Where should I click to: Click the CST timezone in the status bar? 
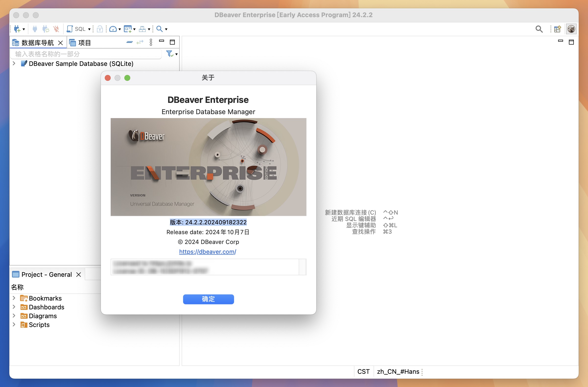364,371
